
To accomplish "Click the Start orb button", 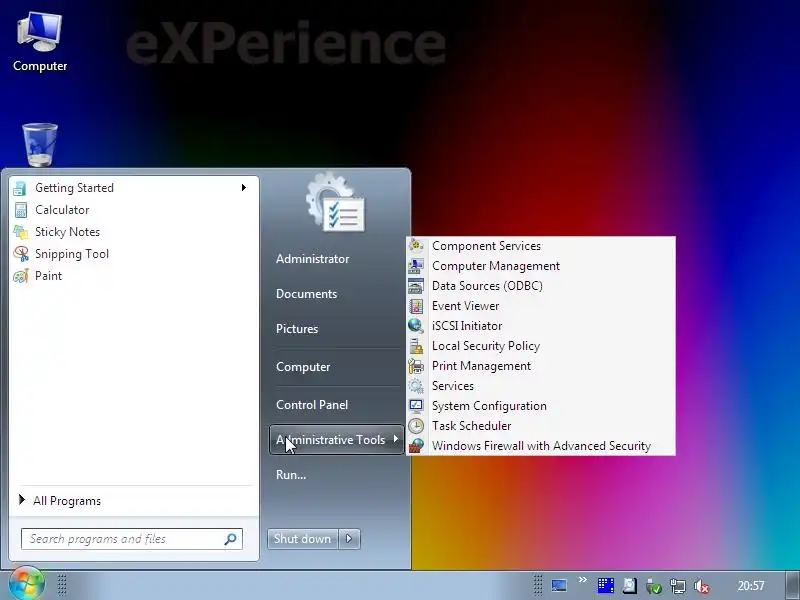I will 27,584.
